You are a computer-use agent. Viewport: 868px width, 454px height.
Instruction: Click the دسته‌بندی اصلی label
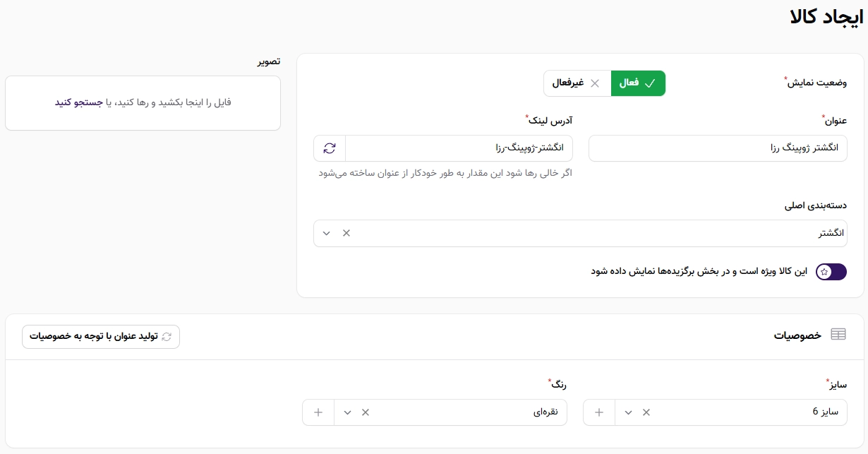pos(816,206)
